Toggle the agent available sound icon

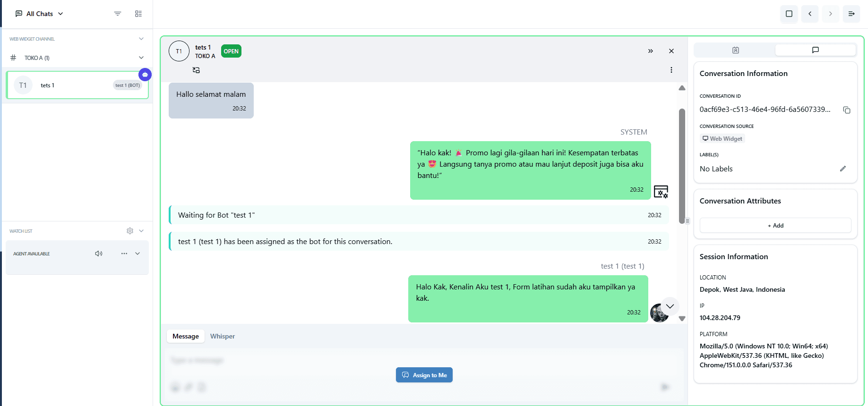click(x=99, y=254)
